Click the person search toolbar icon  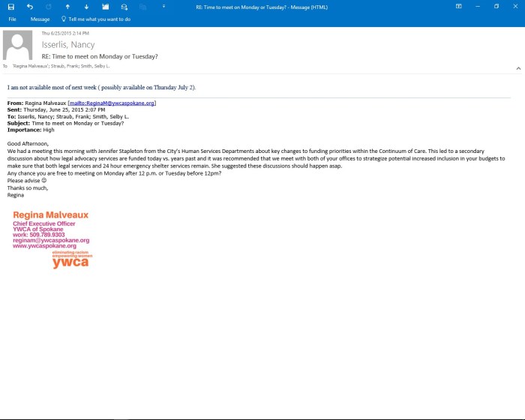coord(124,7)
